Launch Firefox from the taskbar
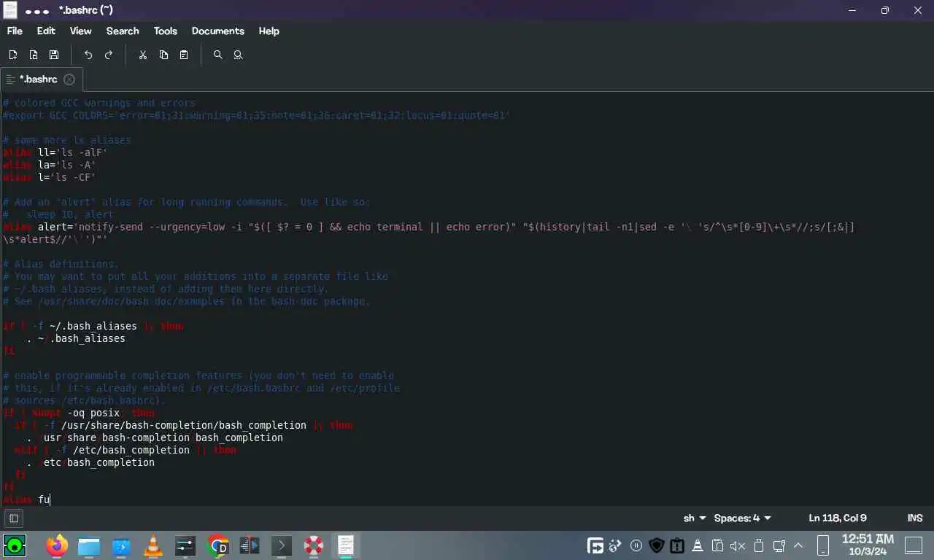 pyautogui.click(x=56, y=545)
